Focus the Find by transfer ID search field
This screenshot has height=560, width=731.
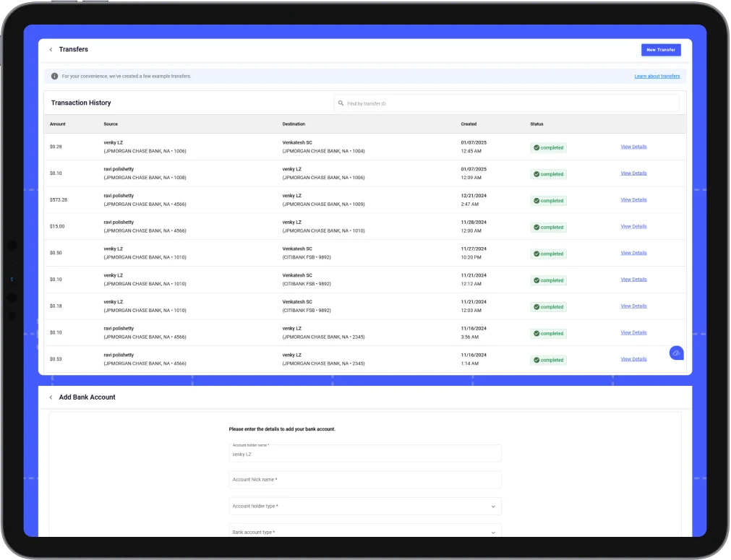coord(506,103)
